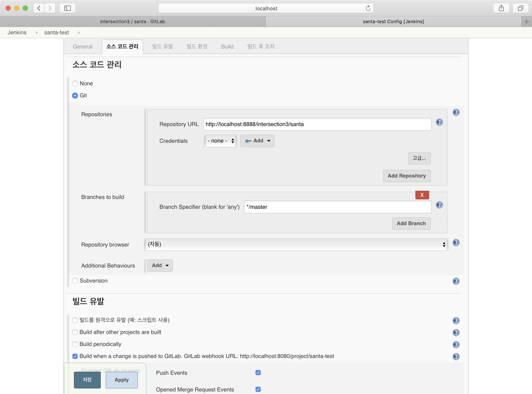
Task: Focus the Branch Specifier field
Action: [x=338, y=207]
